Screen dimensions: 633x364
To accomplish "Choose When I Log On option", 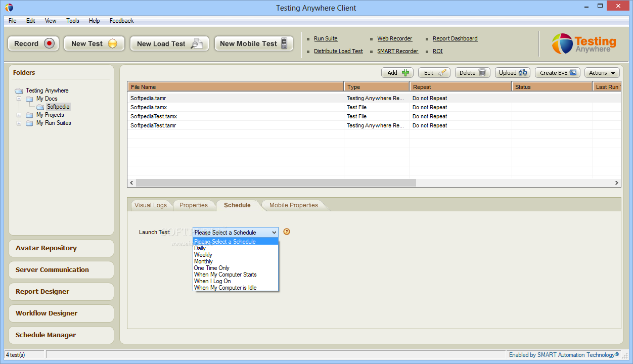I will pos(236,281).
